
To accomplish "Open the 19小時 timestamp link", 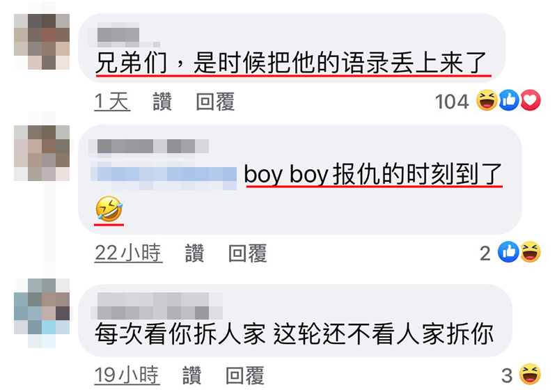I will click(127, 375).
